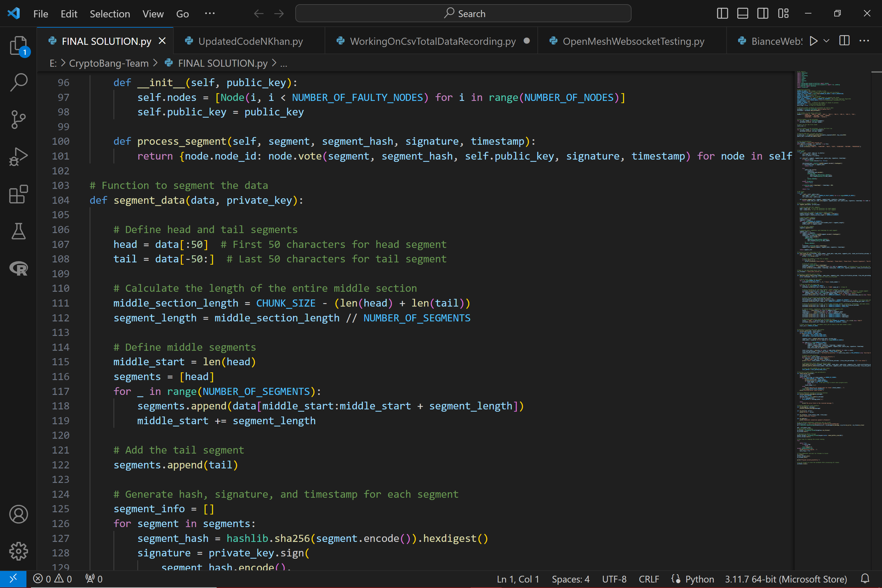The height and width of the screenshot is (588, 882).
Task: Open the Extensions view
Action: [x=18, y=194]
